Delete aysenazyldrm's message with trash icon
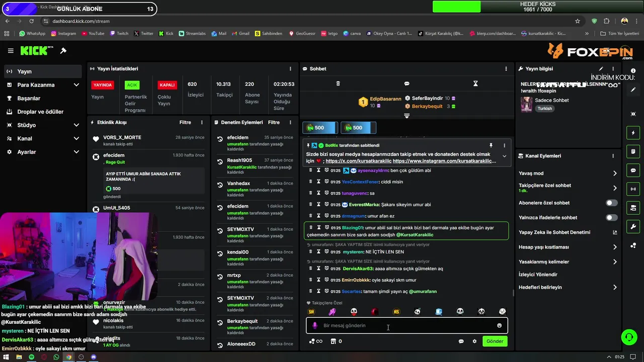This screenshot has width=644, height=362. (x=310, y=170)
